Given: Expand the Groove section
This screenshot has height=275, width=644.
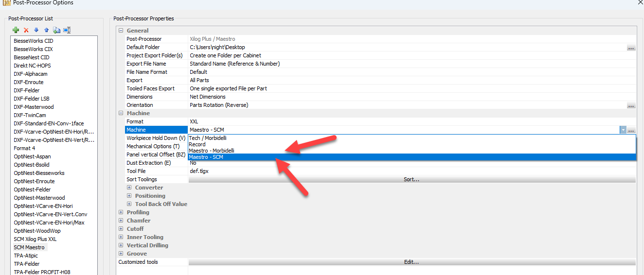Looking at the screenshot, I should pyautogui.click(x=121, y=254).
